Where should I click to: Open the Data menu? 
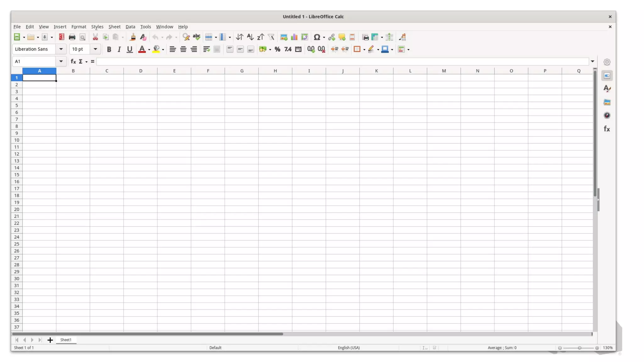(130, 27)
